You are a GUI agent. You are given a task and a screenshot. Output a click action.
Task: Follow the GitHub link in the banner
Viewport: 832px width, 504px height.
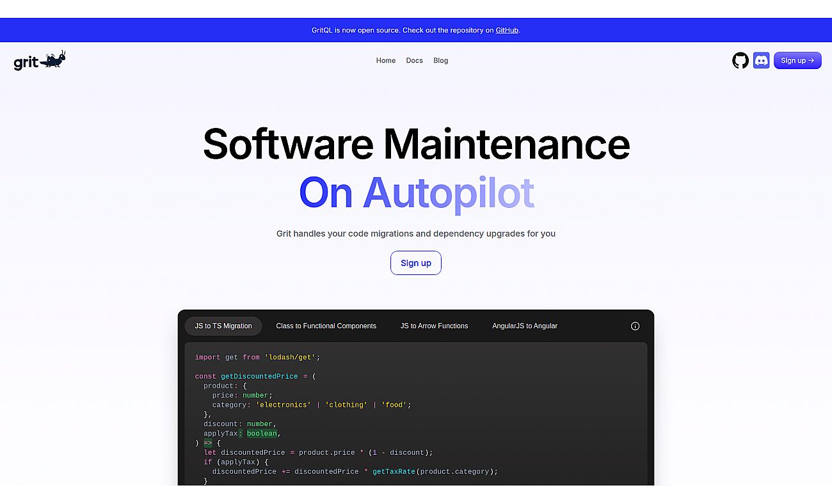pos(507,30)
